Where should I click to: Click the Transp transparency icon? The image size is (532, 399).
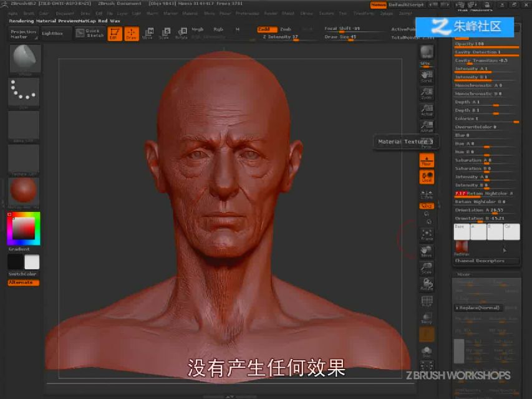click(427, 317)
